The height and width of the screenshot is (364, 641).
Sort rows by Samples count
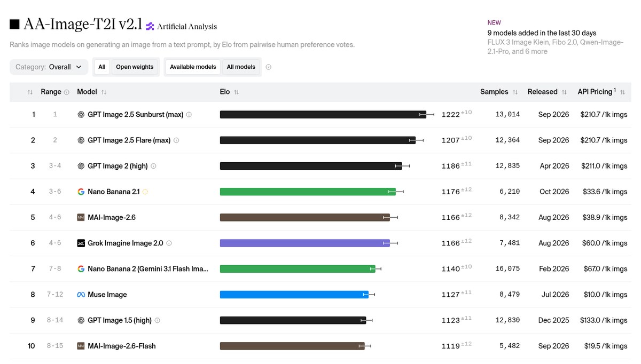pyautogui.click(x=515, y=92)
